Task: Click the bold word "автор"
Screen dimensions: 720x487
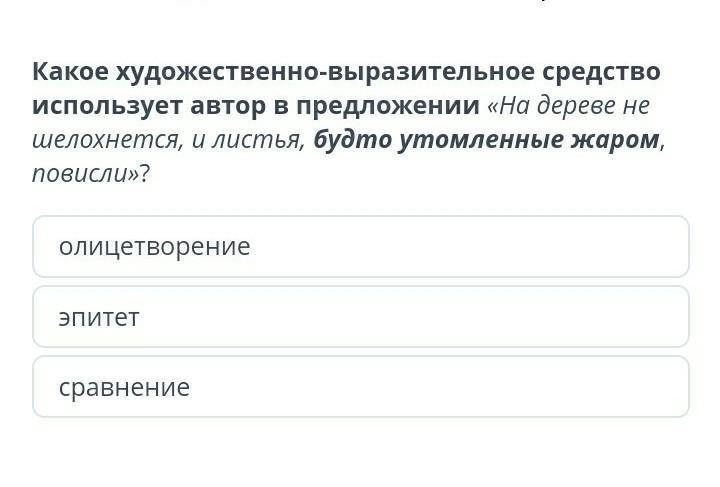Action: coord(226,106)
